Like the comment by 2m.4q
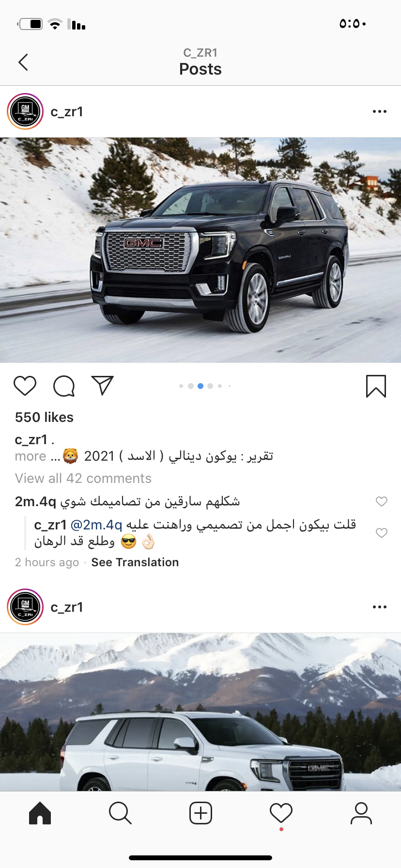This screenshot has height=868, width=401. 382,501
